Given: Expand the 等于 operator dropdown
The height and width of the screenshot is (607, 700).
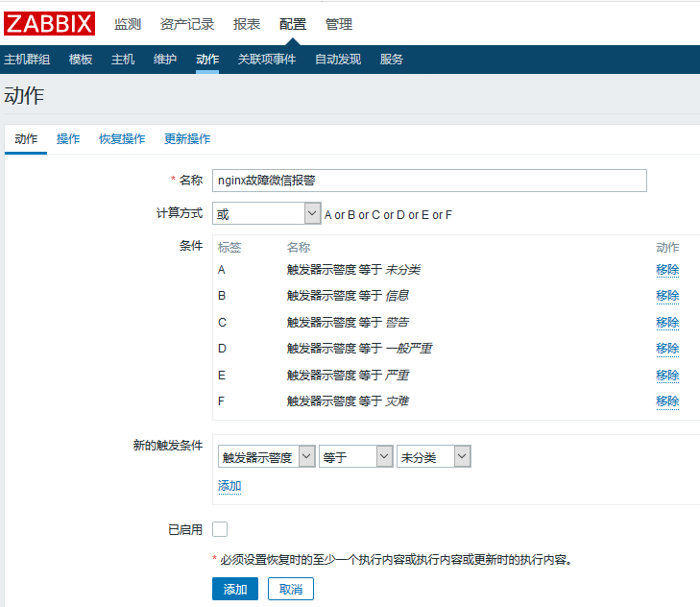Looking at the screenshot, I should 355,458.
